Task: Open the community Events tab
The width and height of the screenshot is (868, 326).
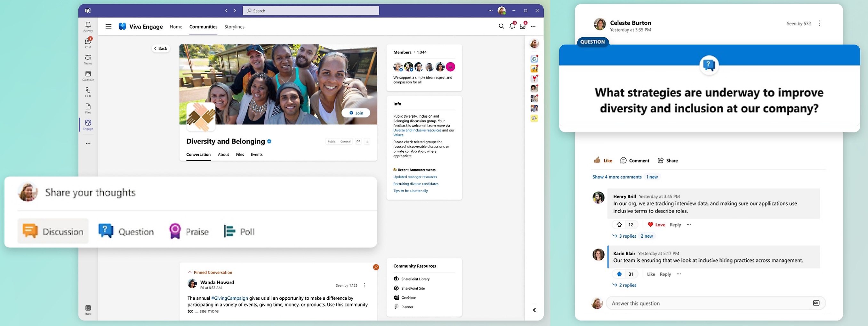Action: tap(257, 155)
